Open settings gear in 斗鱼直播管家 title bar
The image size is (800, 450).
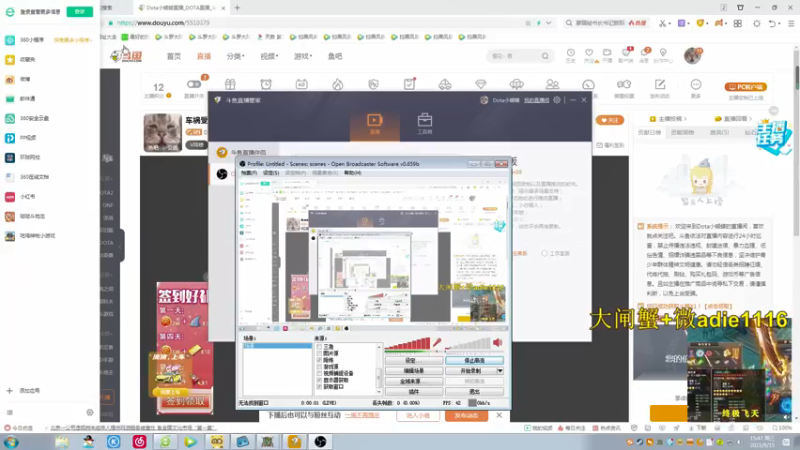point(557,100)
